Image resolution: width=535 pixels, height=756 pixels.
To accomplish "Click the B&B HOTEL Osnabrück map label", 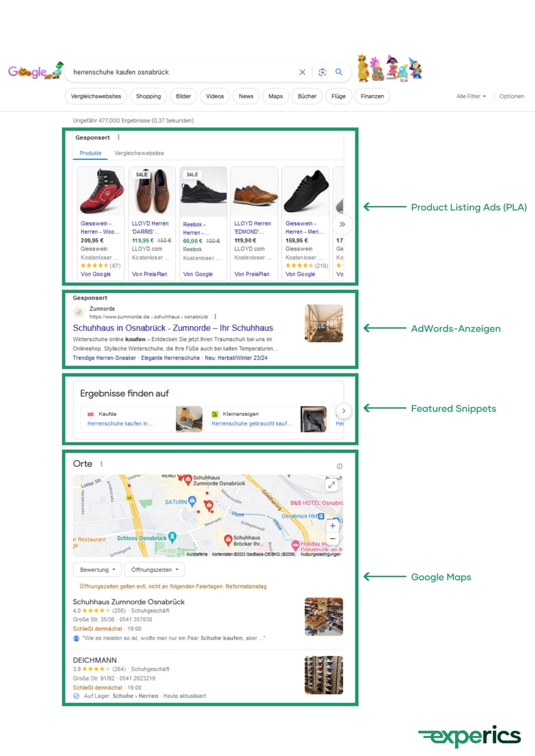I will 317,503.
